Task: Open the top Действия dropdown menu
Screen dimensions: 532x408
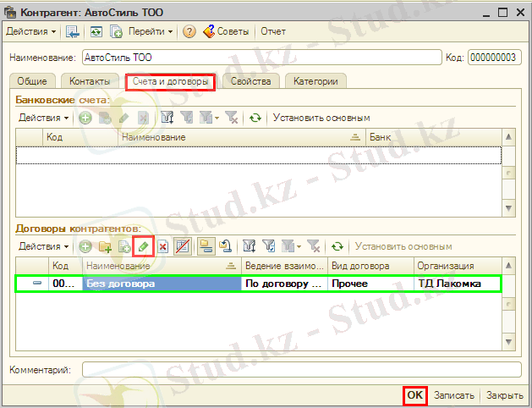Action: (31, 31)
